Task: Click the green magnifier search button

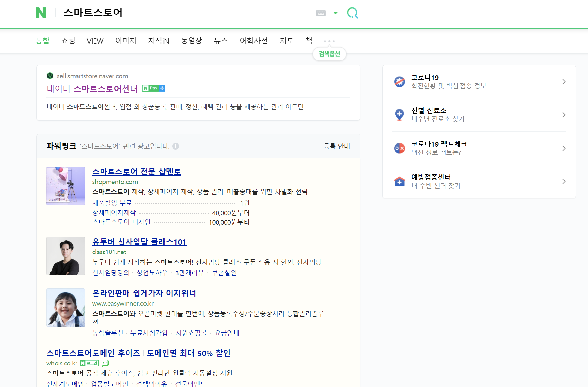Action: pos(352,13)
